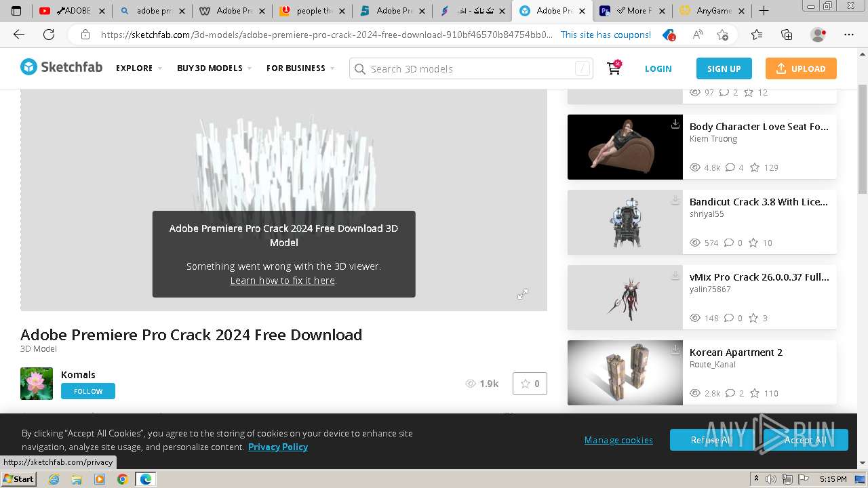This screenshot has height=488, width=868.
Task: Click download icon on Korean Apartment 2 card
Action: (x=675, y=350)
